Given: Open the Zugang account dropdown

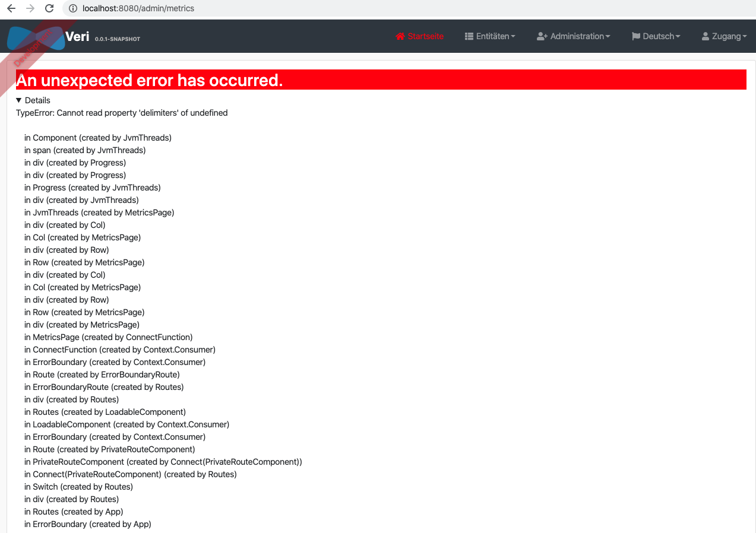Looking at the screenshot, I should pyautogui.click(x=725, y=36).
